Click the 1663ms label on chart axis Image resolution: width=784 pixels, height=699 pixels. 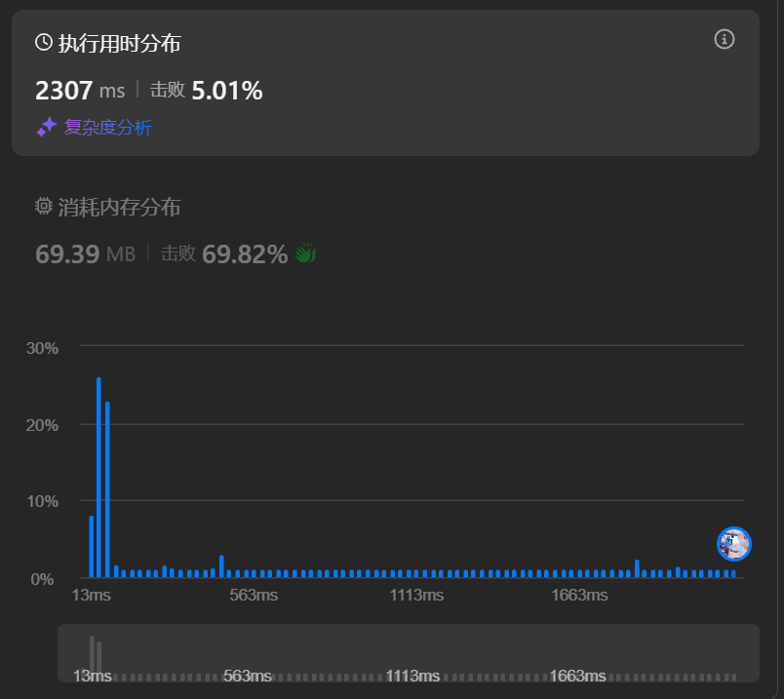(x=579, y=595)
